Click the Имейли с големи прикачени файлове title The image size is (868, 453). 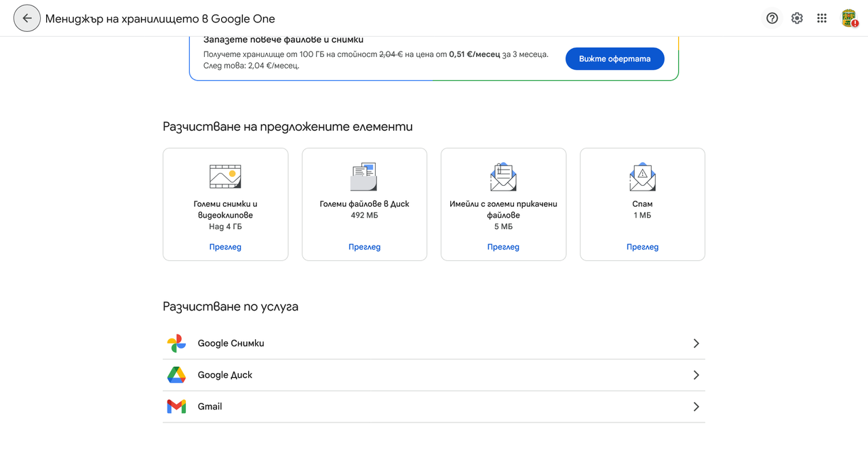[x=503, y=210]
